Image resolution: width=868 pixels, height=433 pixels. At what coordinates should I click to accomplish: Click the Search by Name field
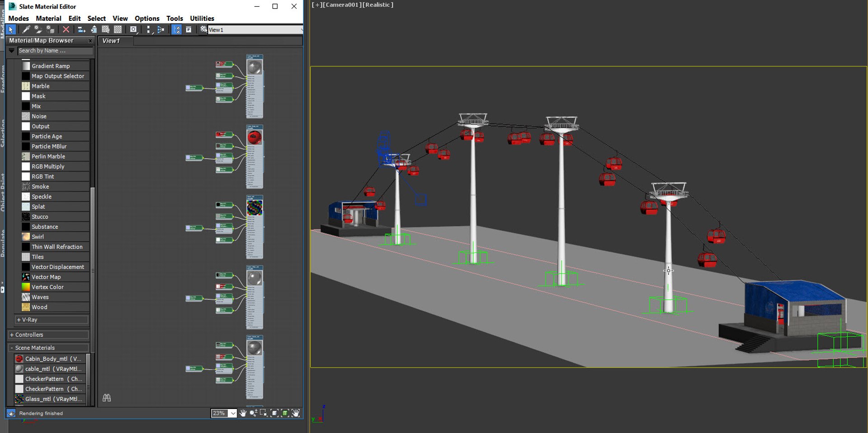(55, 51)
